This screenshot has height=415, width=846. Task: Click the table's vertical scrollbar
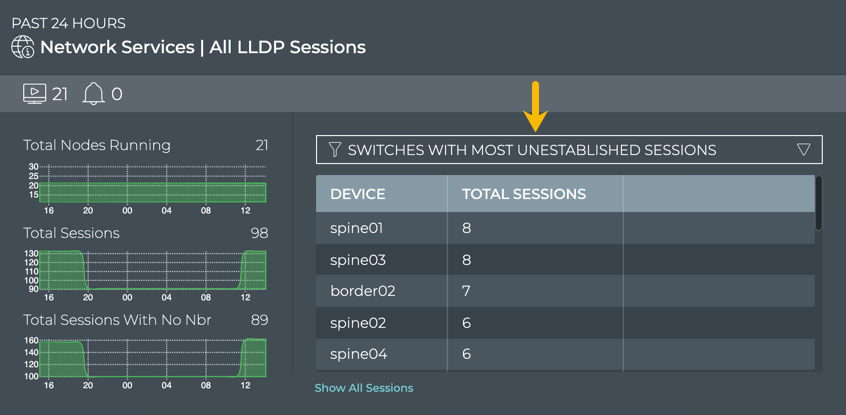[819, 203]
